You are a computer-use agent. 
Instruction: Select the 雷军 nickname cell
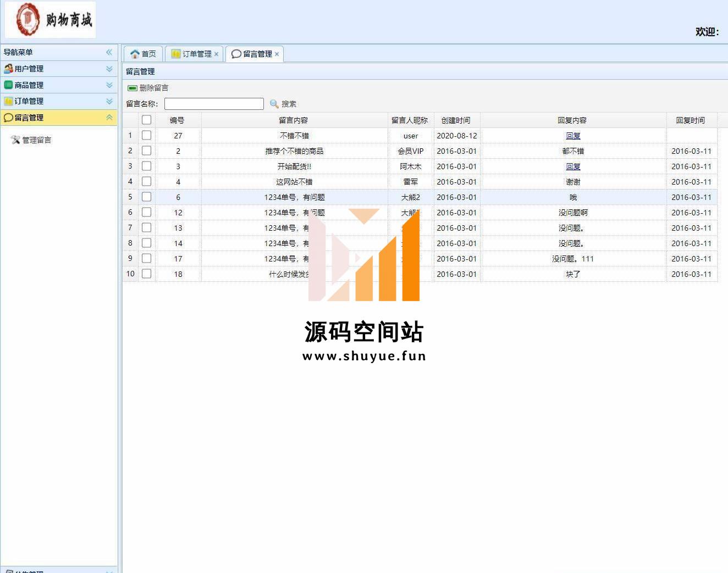click(x=411, y=182)
